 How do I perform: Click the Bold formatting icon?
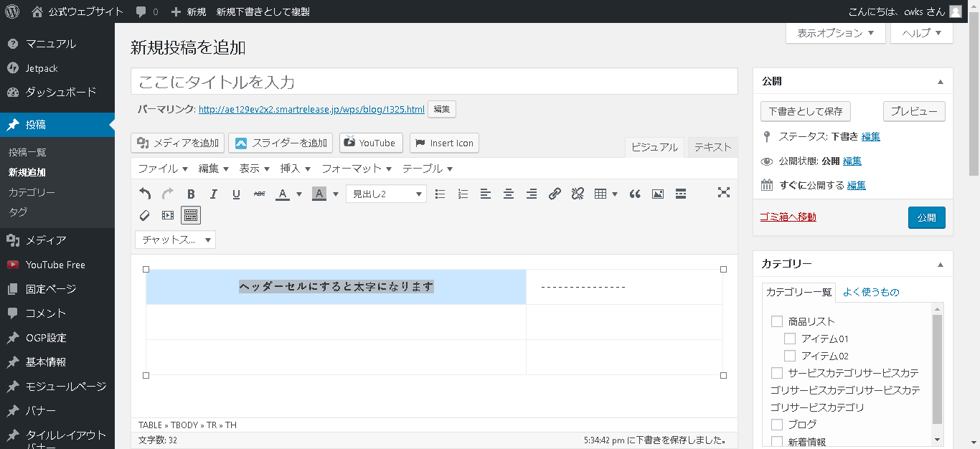coord(191,194)
